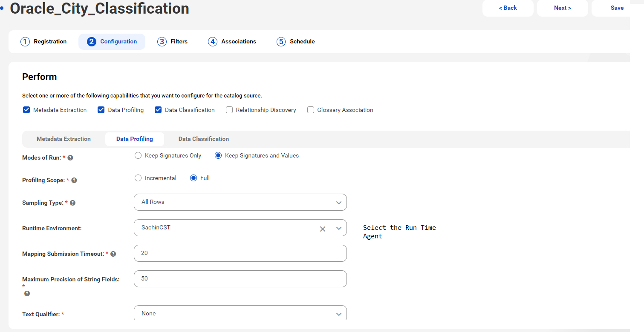
Task: Open the All Rows sampling combo box
Action: point(240,202)
